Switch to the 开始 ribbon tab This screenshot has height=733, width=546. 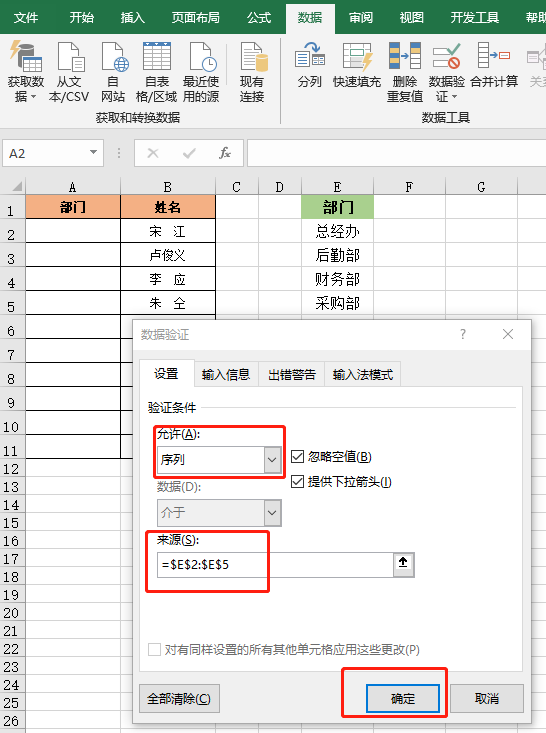coord(81,18)
